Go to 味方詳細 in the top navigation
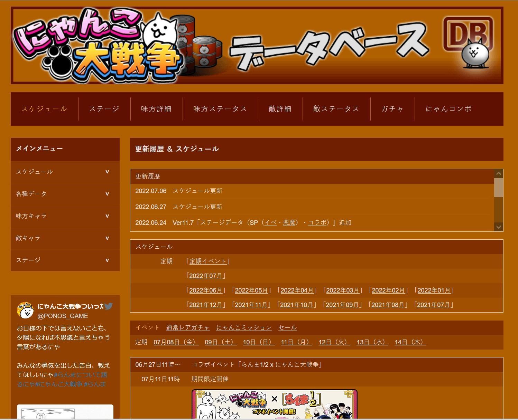The image size is (518, 420). pos(156,109)
